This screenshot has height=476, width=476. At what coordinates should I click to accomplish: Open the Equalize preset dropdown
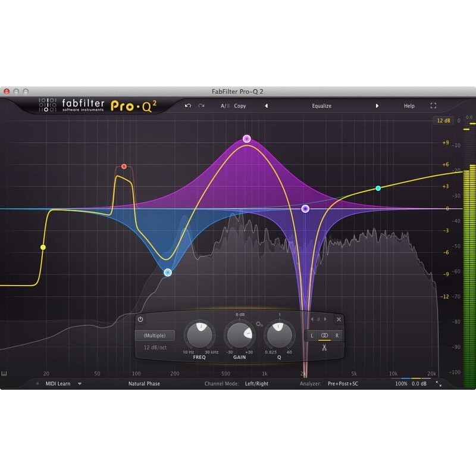click(322, 105)
